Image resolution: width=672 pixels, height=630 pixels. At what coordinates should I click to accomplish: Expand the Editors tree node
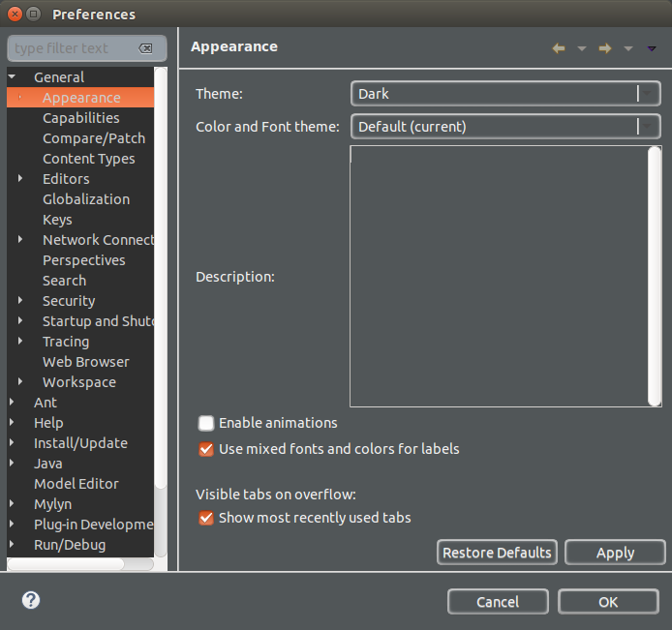click(20, 179)
